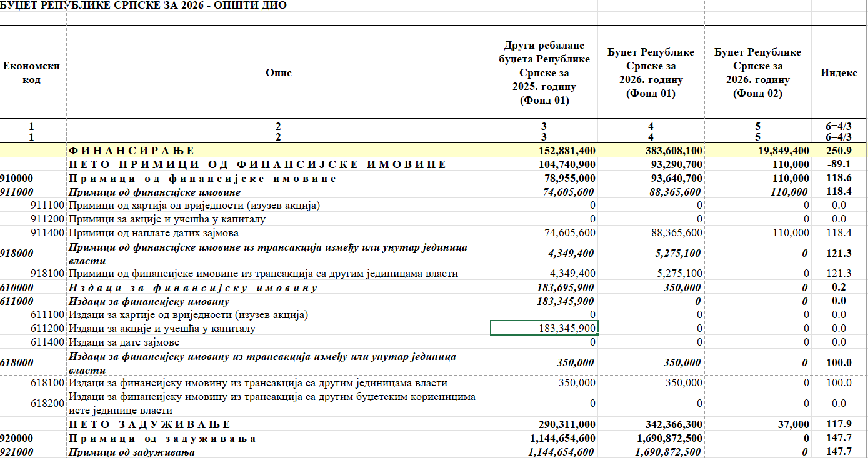Click the title cell БУЏЕТ РЕПУБЛИКЕ СРПСКЕ ЗА 2026
The width and height of the screenshot is (868, 458).
coord(144,5)
